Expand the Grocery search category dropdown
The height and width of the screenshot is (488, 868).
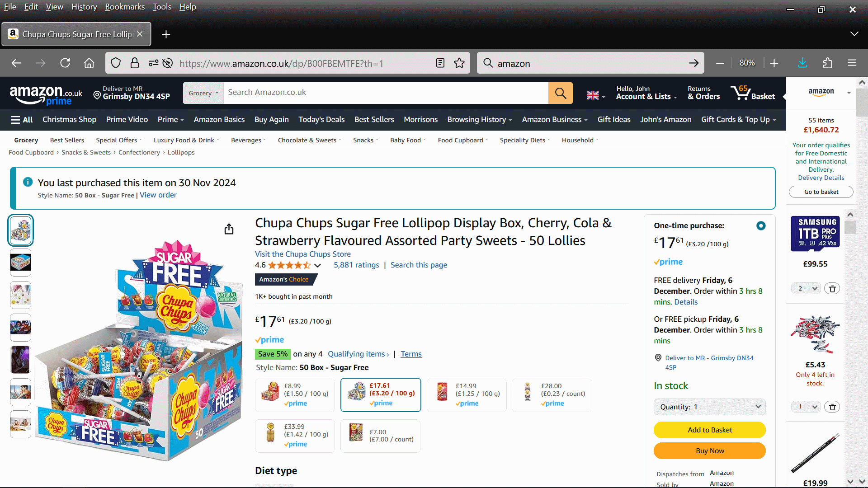[x=203, y=93]
